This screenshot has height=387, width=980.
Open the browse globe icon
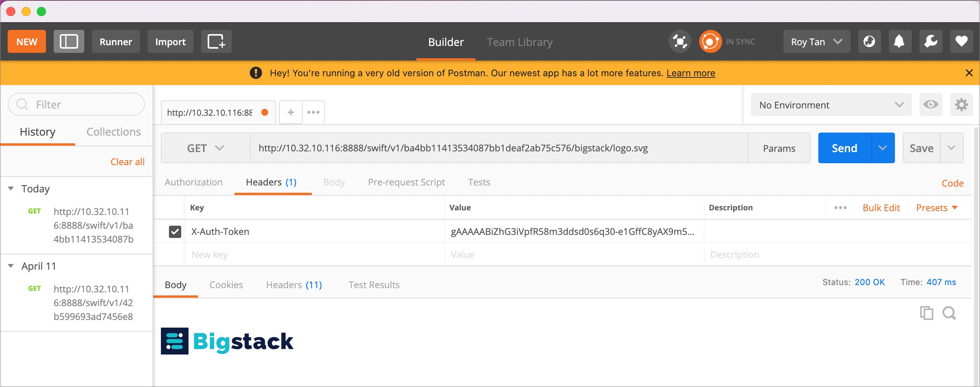[x=869, y=41]
